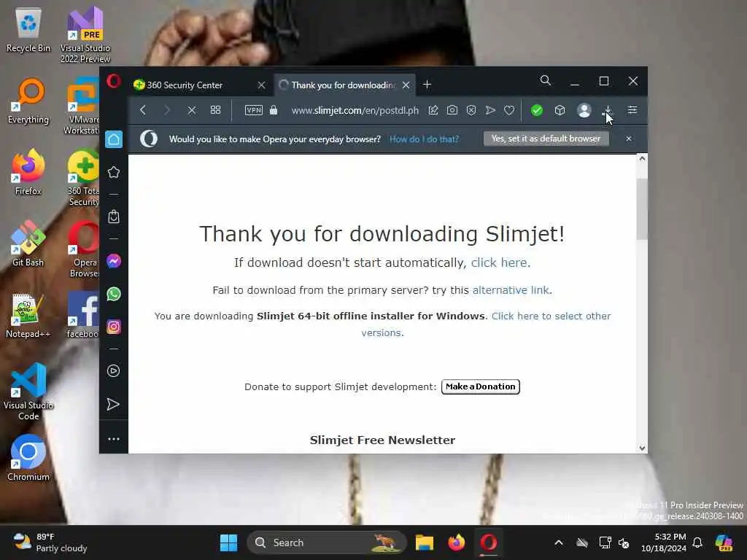Select Visual Studio Code shortcut
The height and width of the screenshot is (560, 747).
tap(28, 392)
